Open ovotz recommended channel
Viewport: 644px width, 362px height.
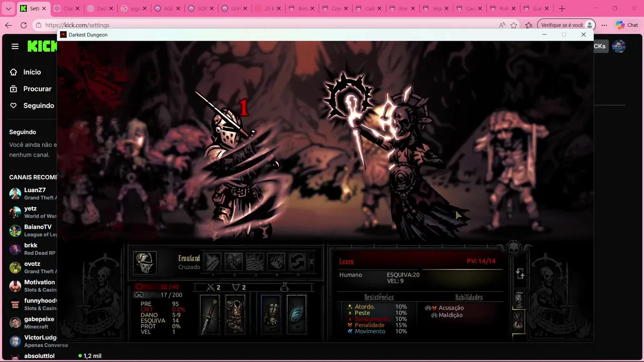pos(33,267)
